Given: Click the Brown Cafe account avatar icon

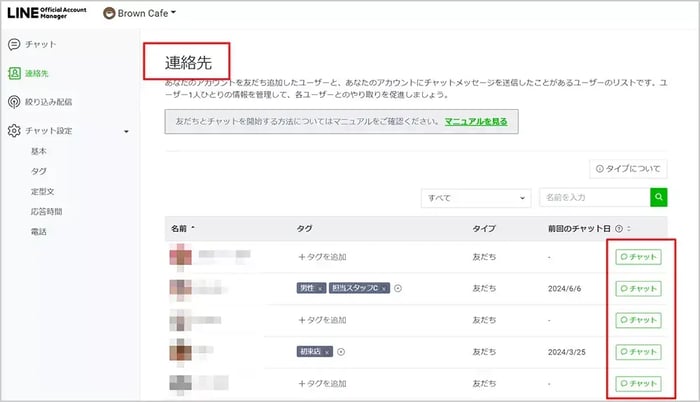Looking at the screenshot, I should pyautogui.click(x=109, y=13).
